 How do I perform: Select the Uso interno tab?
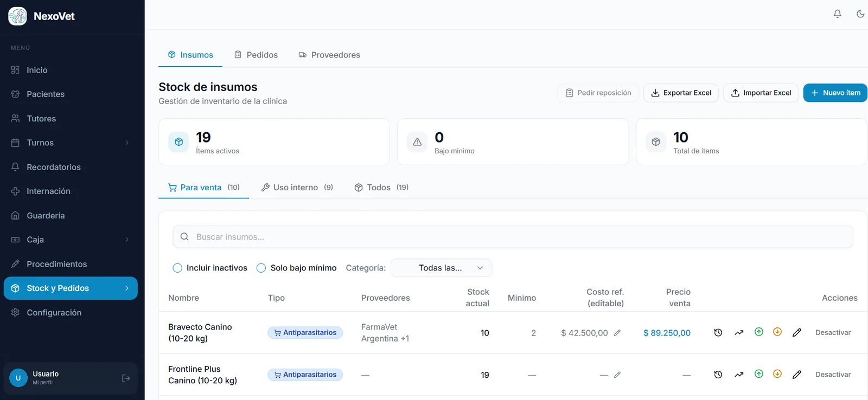point(297,188)
